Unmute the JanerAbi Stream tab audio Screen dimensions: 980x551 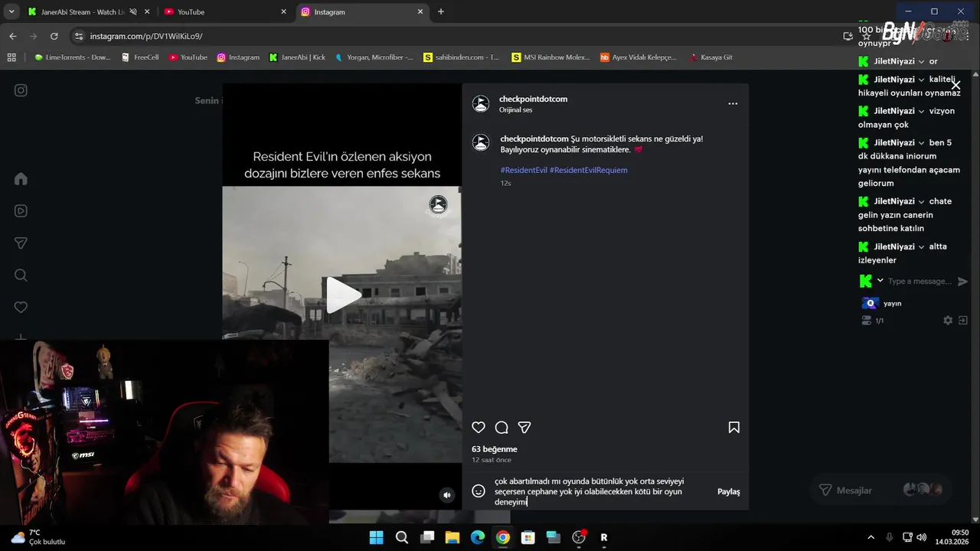132,11
